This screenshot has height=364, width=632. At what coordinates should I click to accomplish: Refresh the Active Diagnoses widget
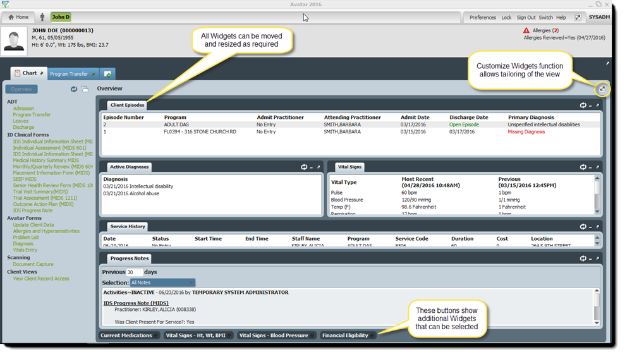304,167
